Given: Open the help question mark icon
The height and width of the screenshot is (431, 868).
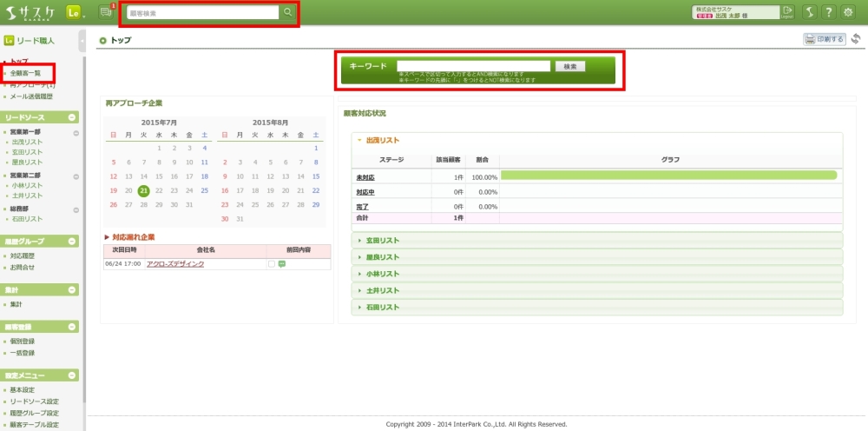Looking at the screenshot, I should pos(829,12).
